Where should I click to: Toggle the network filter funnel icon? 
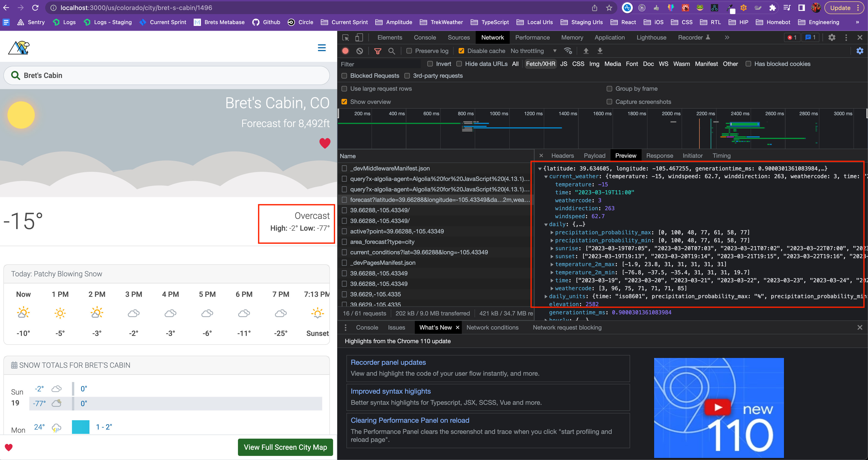(377, 51)
